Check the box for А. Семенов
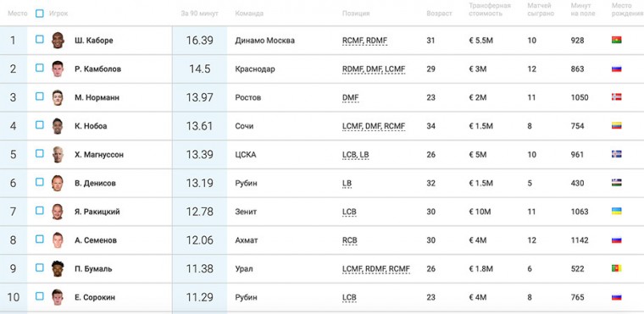Image resolution: width=644 pixels, height=314 pixels. pos(40,239)
